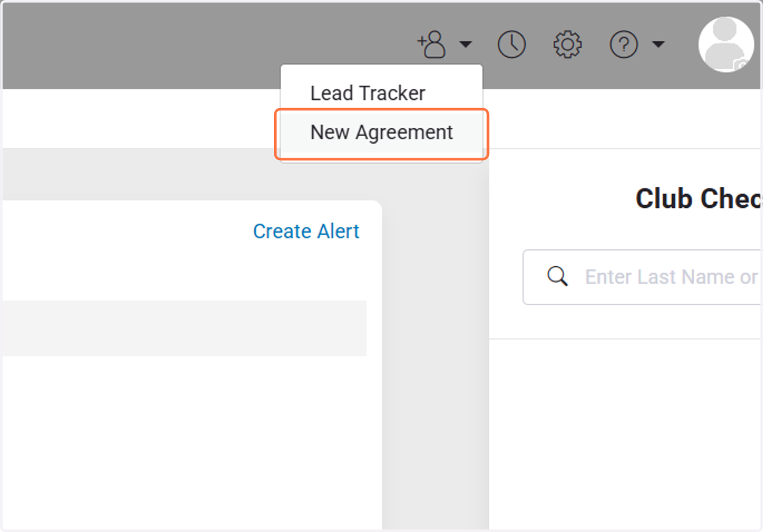Click the search magnifier icon
Viewport: 763px width, 532px height.
[558, 276]
